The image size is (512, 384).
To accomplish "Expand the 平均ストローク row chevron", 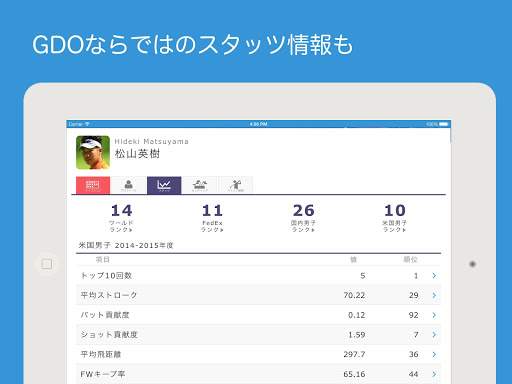I will pyautogui.click(x=434, y=295).
